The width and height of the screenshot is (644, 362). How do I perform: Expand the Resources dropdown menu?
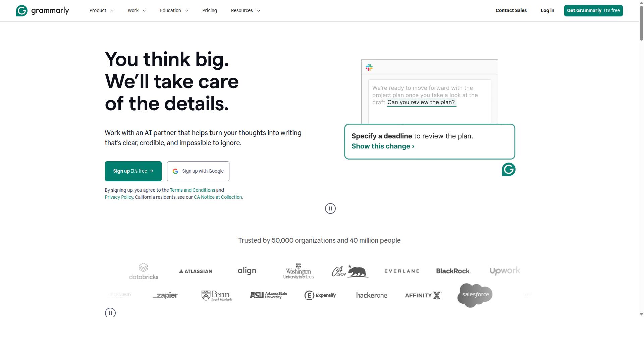click(246, 11)
